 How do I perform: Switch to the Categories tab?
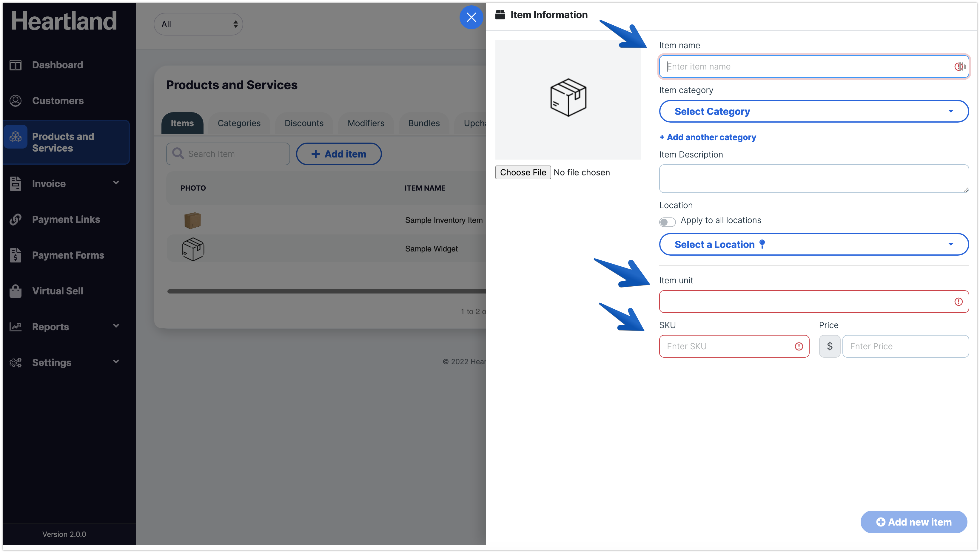(x=239, y=123)
